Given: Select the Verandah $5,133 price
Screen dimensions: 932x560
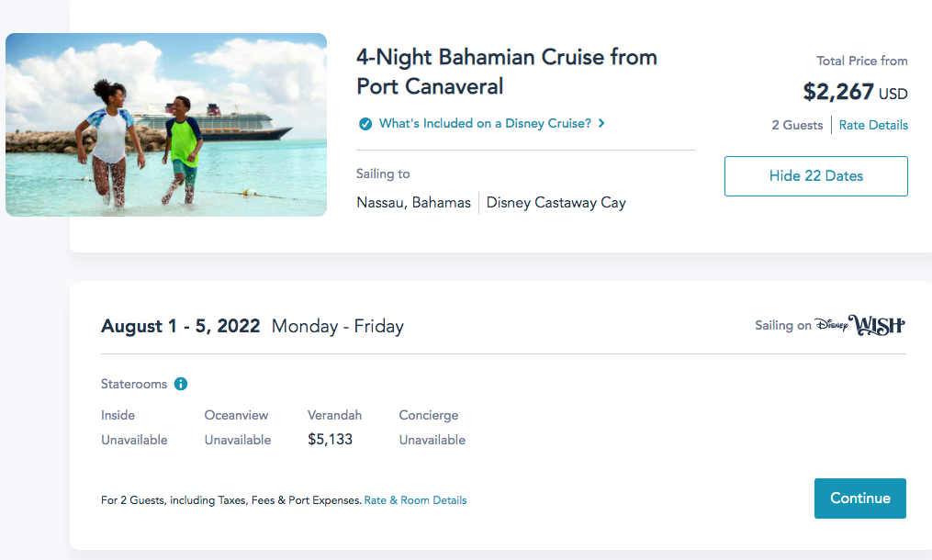Looking at the screenshot, I should (x=330, y=440).
